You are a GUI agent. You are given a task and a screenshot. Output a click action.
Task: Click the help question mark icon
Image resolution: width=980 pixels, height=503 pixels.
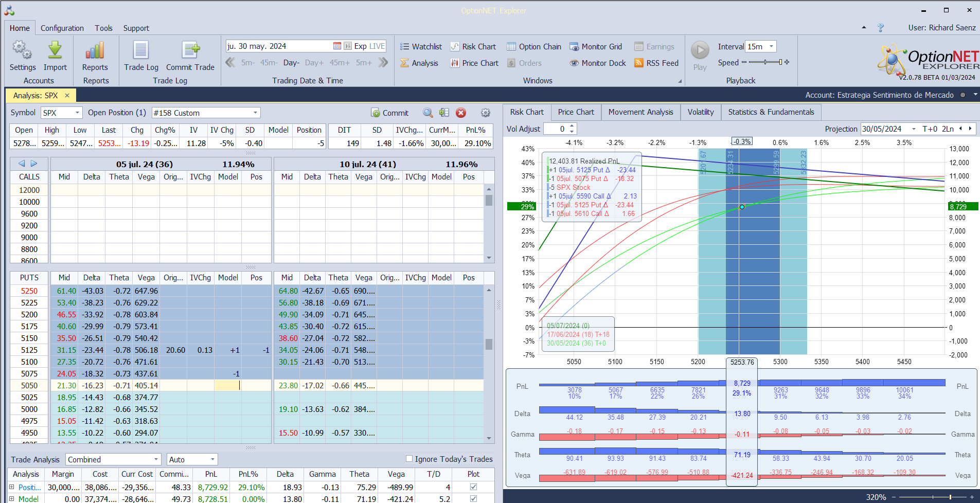[881, 28]
